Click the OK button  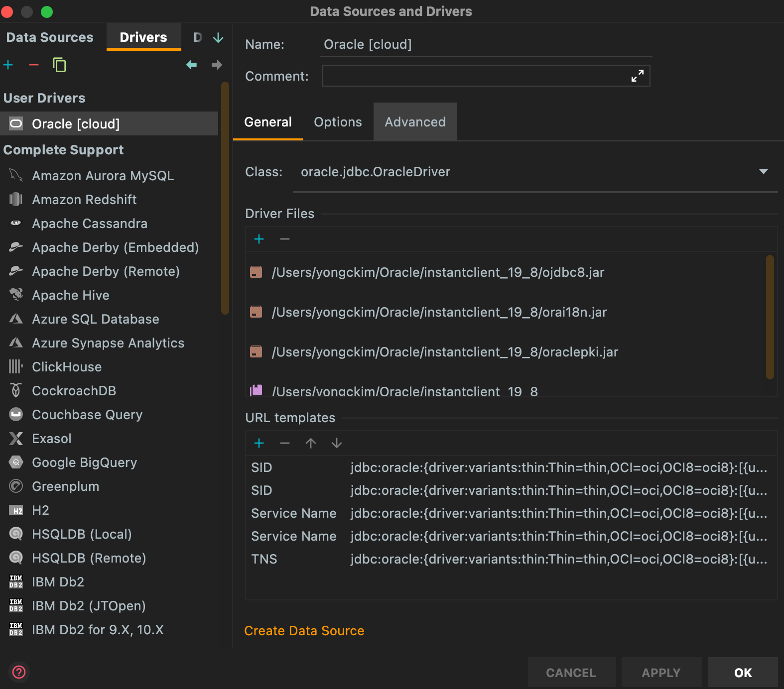(743, 673)
